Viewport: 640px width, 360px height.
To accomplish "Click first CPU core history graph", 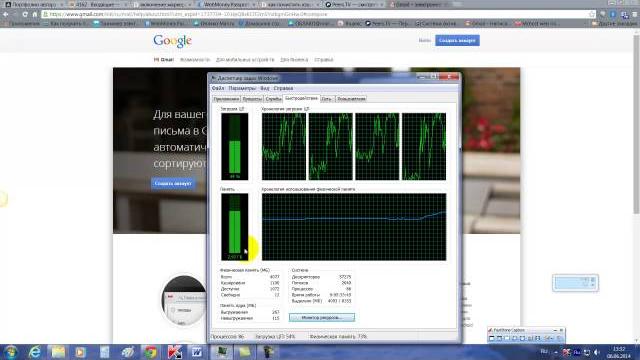I will click(x=284, y=147).
